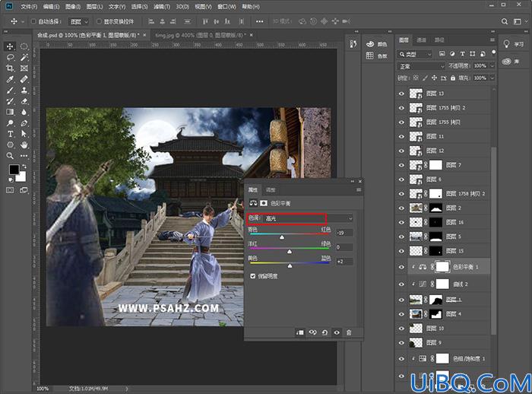Screen dimensions: 532x394
Task: Select the Hand tool
Action: point(24,145)
